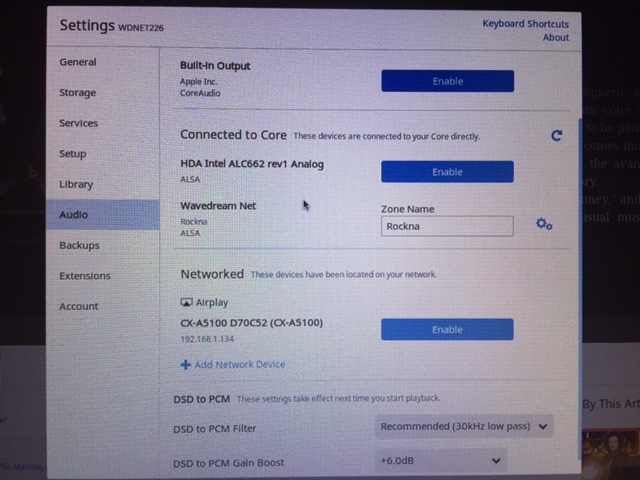Viewport: 640px width, 480px height.
Task: Go to Services settings
Action: click(78, 123)
